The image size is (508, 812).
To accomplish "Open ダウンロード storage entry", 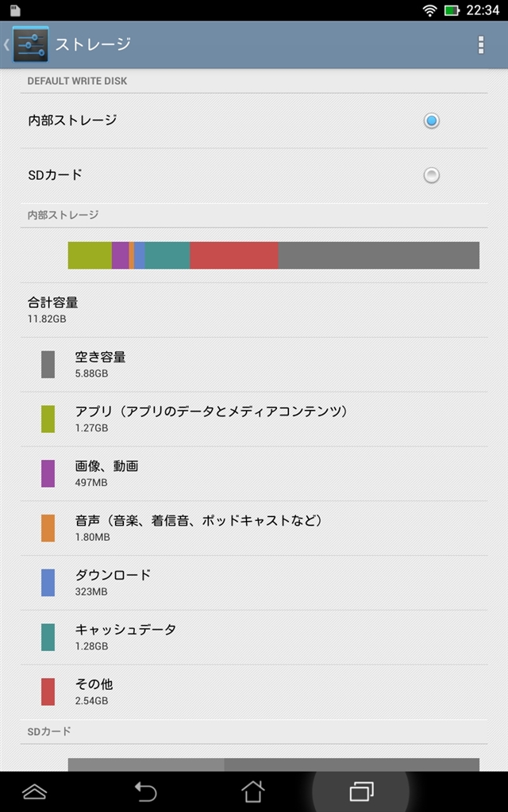I will [113, 583].
